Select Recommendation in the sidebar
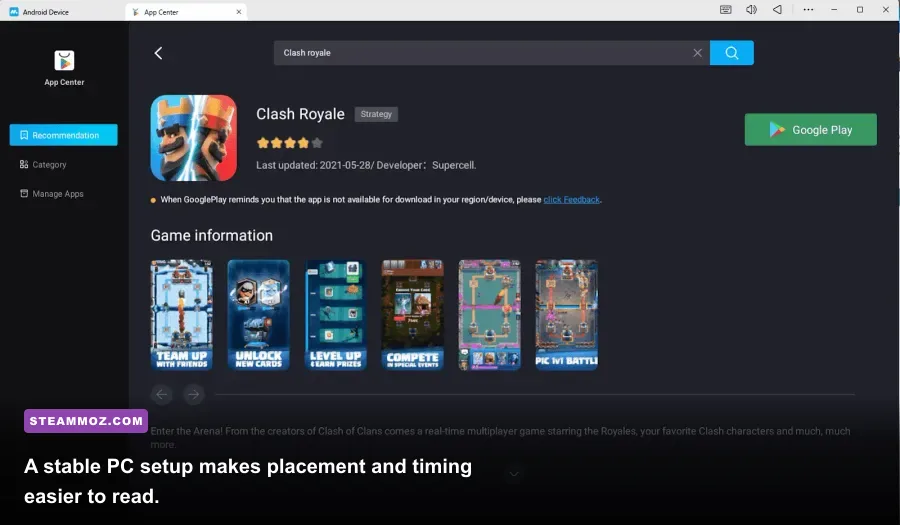900x525 pixels. [64, 135]
